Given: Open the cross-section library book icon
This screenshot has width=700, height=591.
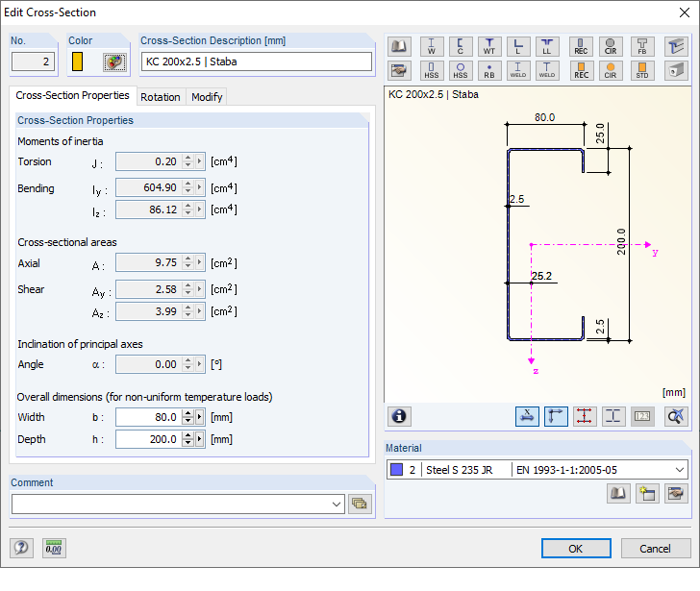Looking at the screenshot, I should pos(399,46).
